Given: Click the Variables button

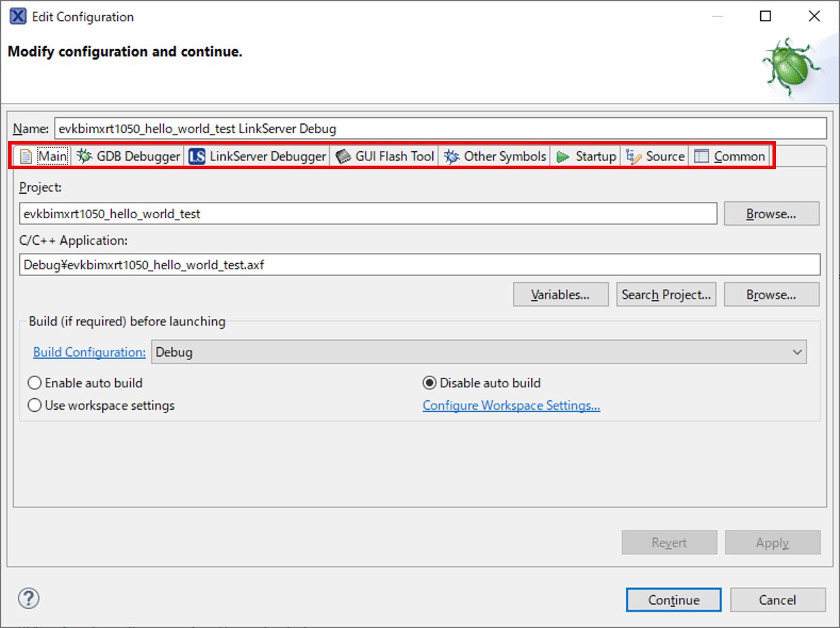Looking at the screenshot, I should [x=560, y=295].
